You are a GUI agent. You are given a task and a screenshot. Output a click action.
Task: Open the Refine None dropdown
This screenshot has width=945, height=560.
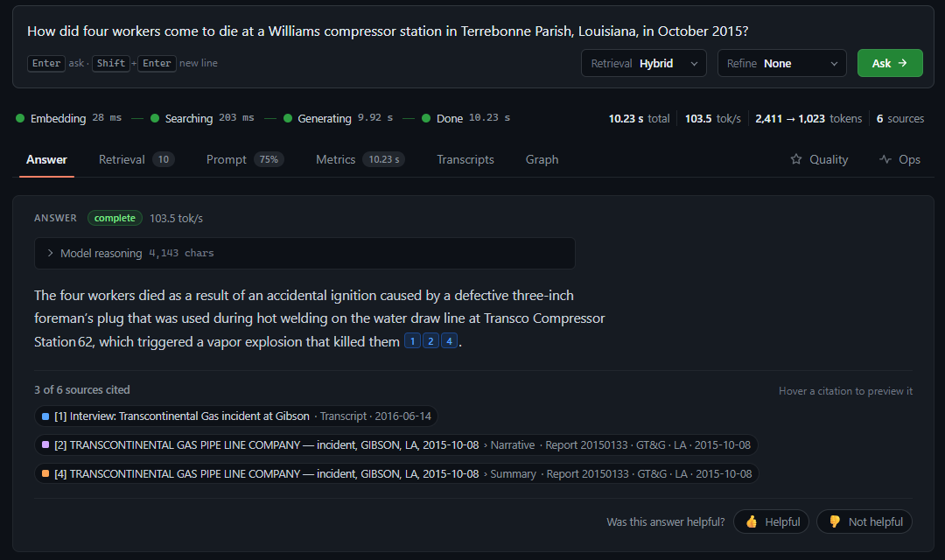point(781,63)
